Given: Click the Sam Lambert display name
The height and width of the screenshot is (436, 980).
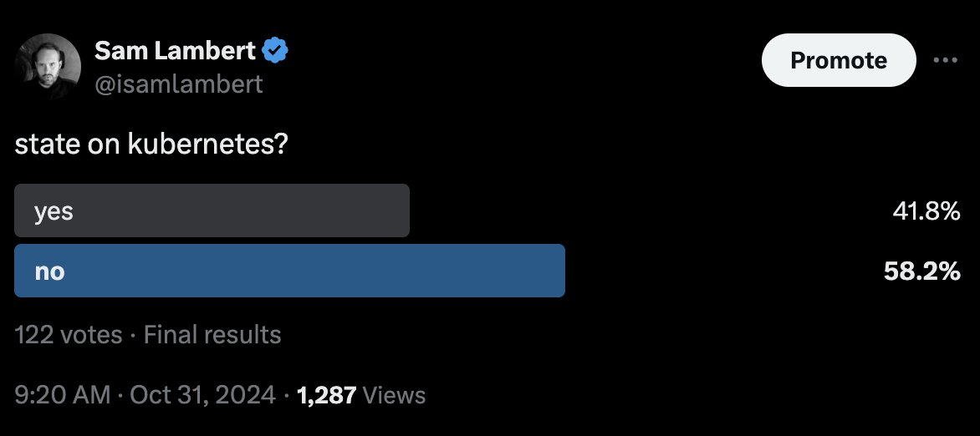Looking at the screenshot, I should (x=175, y=51).
